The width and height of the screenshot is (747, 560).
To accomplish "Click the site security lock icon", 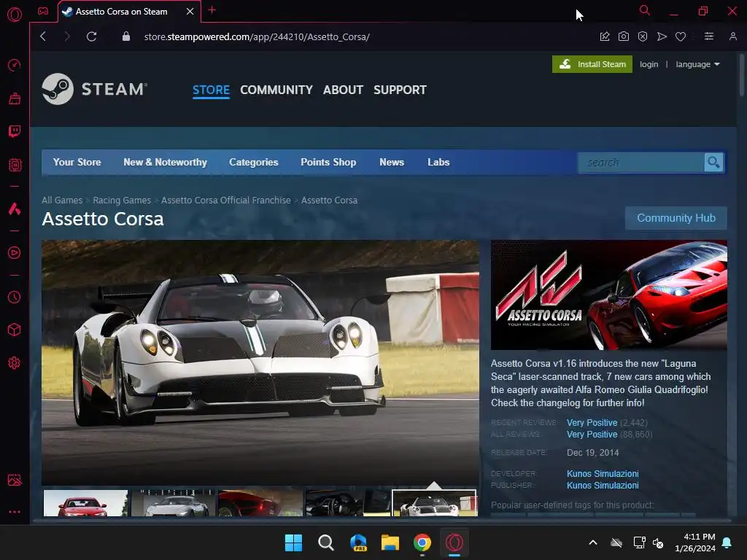I will coord(125,36).
